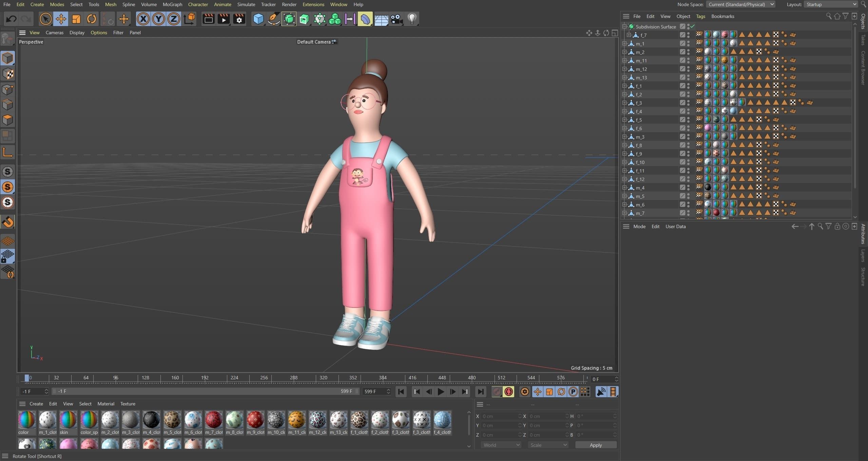Add a Light object via bulb icon
Image resolution: width=868 pixels, height=461 pixels.
point(412,19)
